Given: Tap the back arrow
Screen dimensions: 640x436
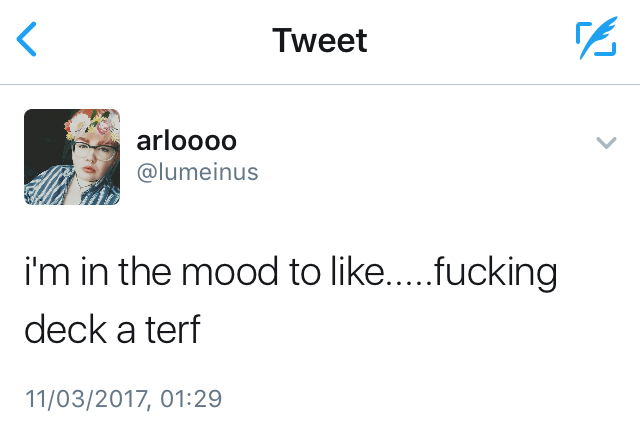Looking at the screenshot, I should pyautogui.click(x=28, y=41).
